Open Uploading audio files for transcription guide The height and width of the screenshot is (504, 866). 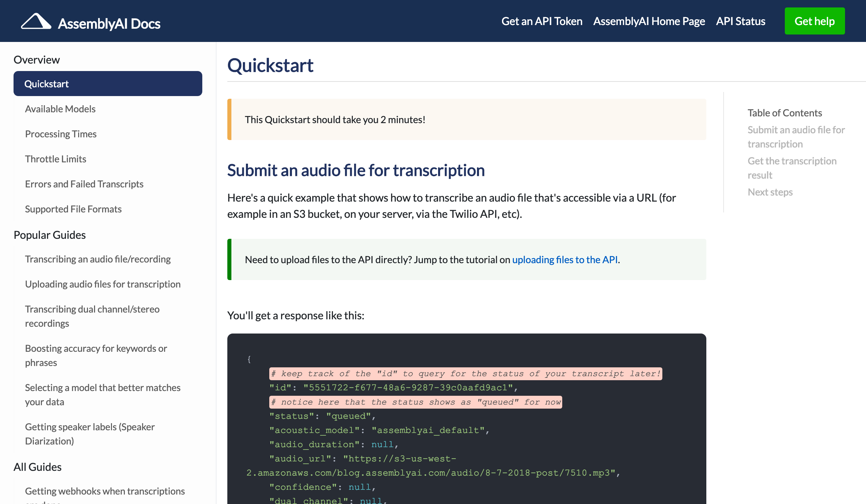pos(102,284)
